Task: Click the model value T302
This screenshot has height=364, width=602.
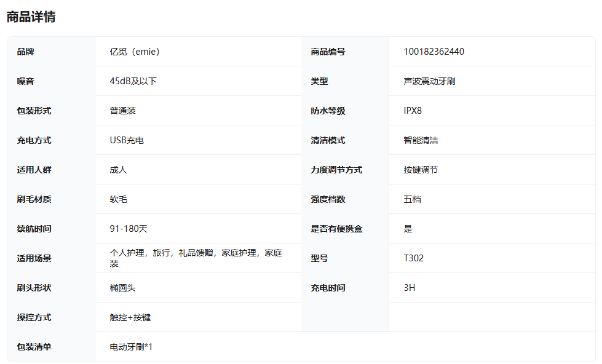Action: coord(413,258)
